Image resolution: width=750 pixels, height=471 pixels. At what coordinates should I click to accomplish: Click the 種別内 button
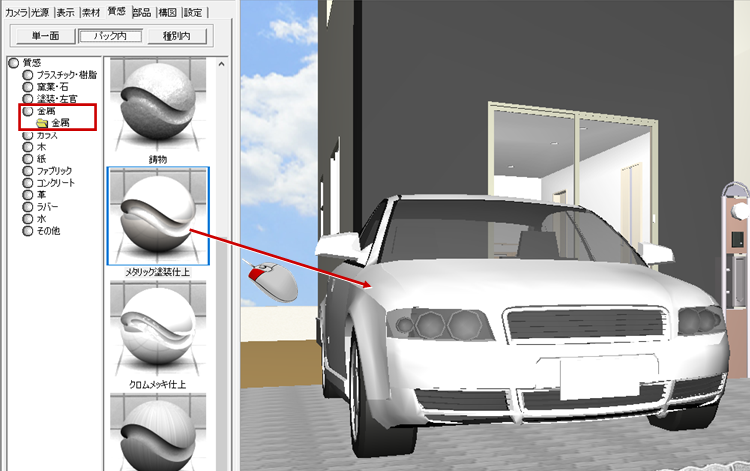coord(177,35)
